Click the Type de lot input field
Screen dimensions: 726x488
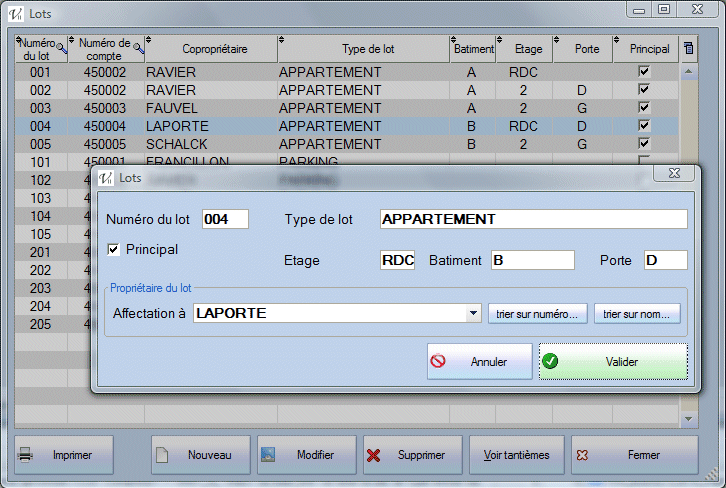pyautogui.click(x=533, y=220)
